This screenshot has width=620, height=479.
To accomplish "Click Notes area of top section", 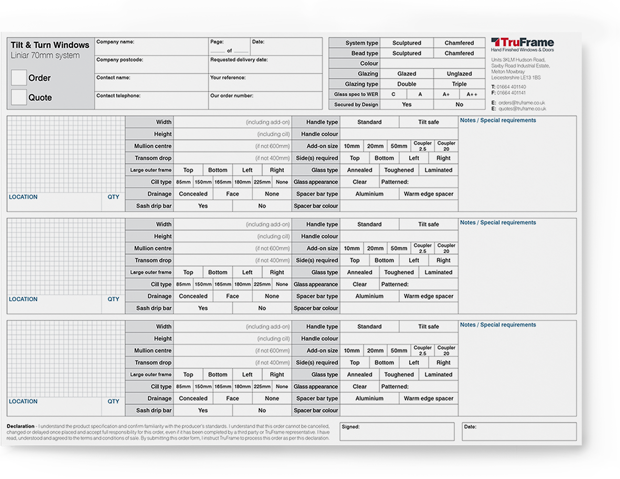I will (x=518, y=164).
